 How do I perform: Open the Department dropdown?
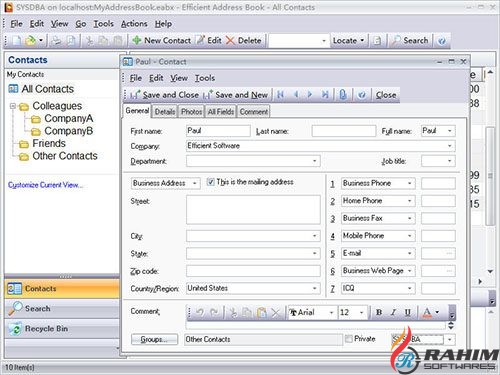tap(314, 161)
